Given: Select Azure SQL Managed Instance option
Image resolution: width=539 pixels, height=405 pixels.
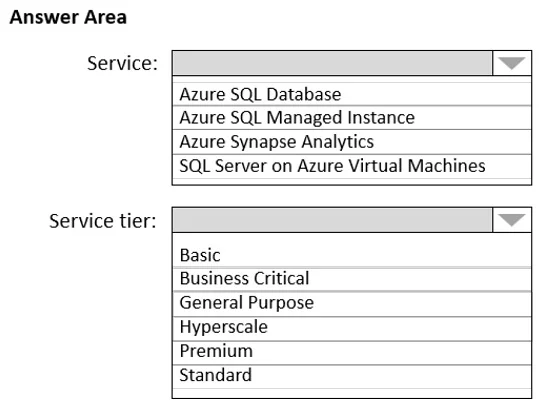Looking at the screenshot, I should (352, 118).
